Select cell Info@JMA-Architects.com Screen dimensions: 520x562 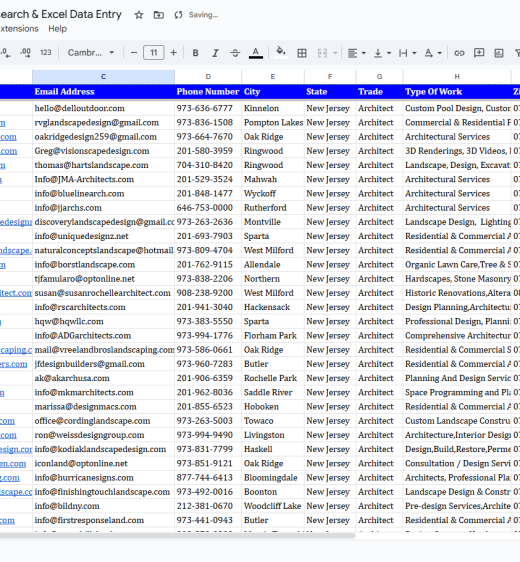coord(103,179)
